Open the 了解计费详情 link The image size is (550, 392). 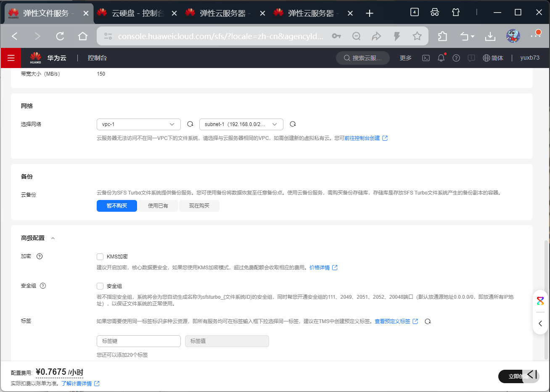pyautogui.click(x=80, y=384)
